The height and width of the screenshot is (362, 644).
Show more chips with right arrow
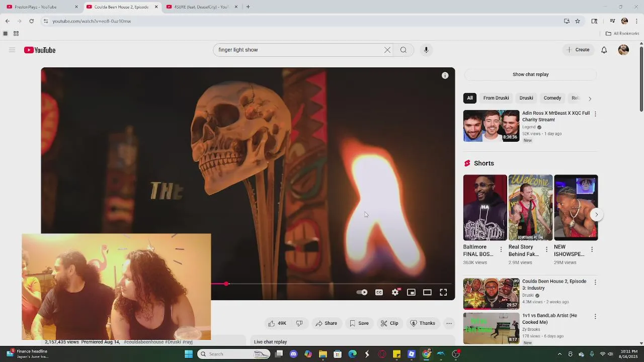click(590, 99)
